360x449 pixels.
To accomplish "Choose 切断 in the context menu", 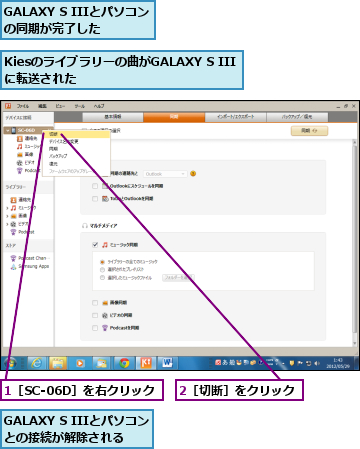I will [x=77, y=134].
